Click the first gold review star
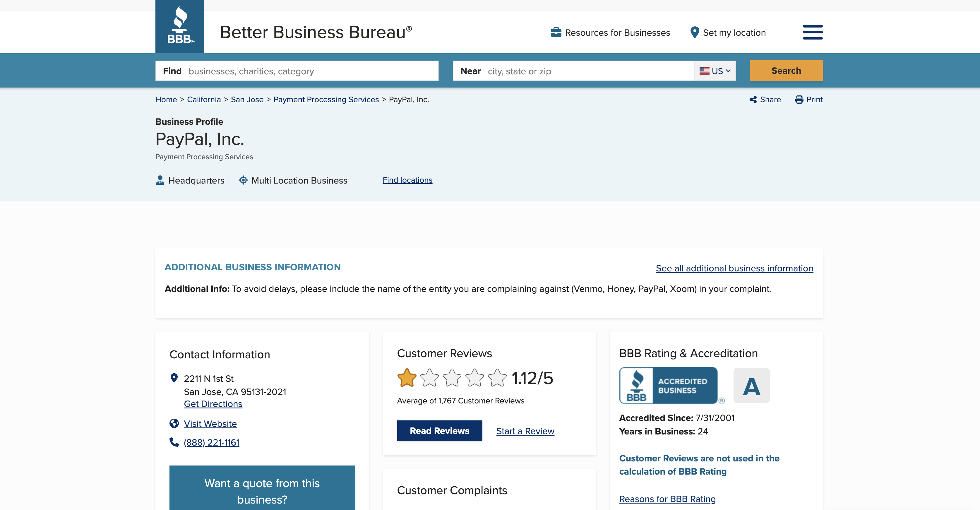The image size is (980, 510). 407,378
